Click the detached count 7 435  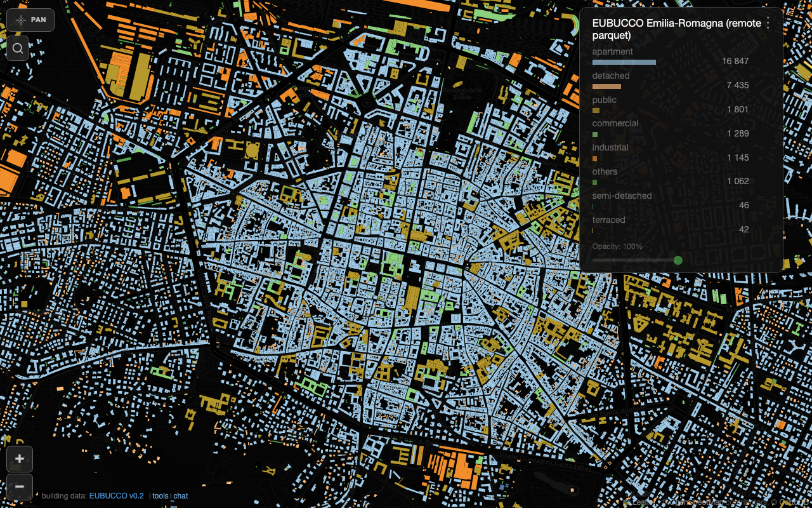point(738,85)
